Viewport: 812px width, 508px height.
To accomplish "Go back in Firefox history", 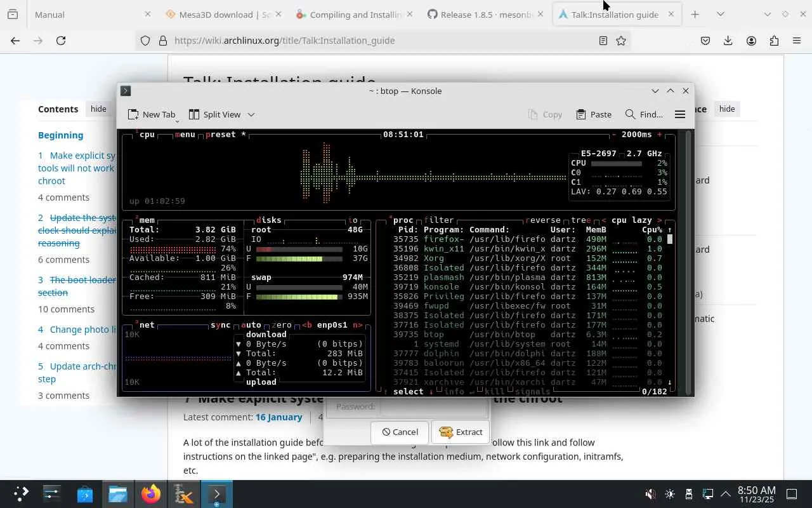I will (x=15, y=41).
